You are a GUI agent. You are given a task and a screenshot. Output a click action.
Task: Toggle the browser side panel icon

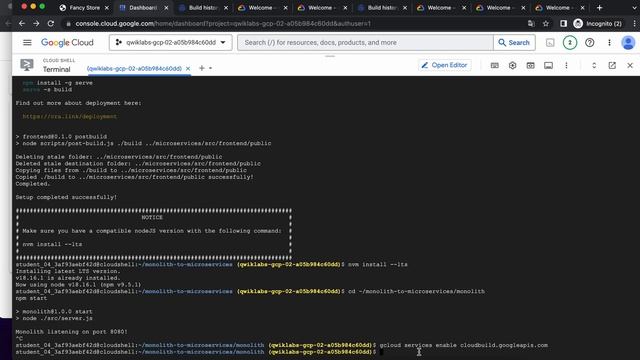[x=563, y=24]
